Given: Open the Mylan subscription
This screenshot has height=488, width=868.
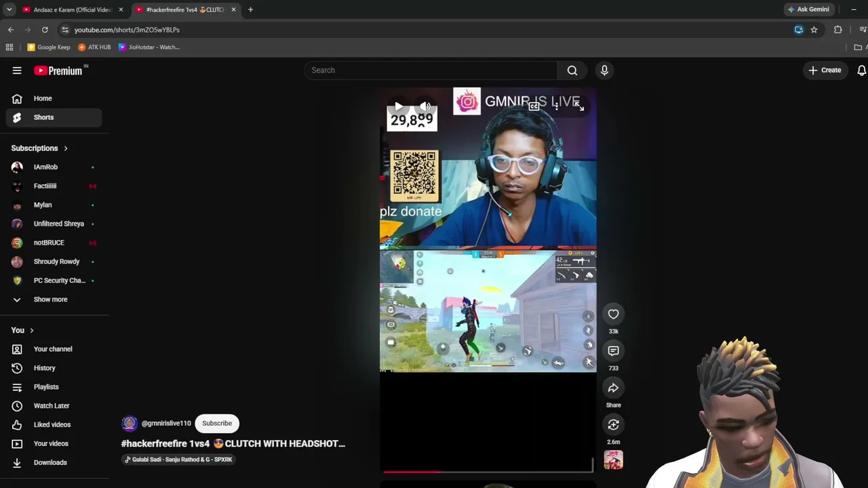Looking at the screenshot, I should coord(54,205).
